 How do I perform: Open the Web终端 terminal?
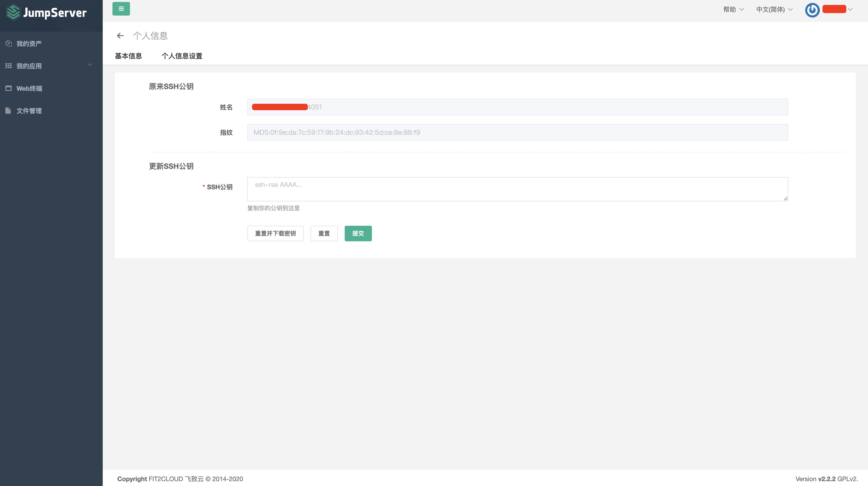click(x=30, y=88)
